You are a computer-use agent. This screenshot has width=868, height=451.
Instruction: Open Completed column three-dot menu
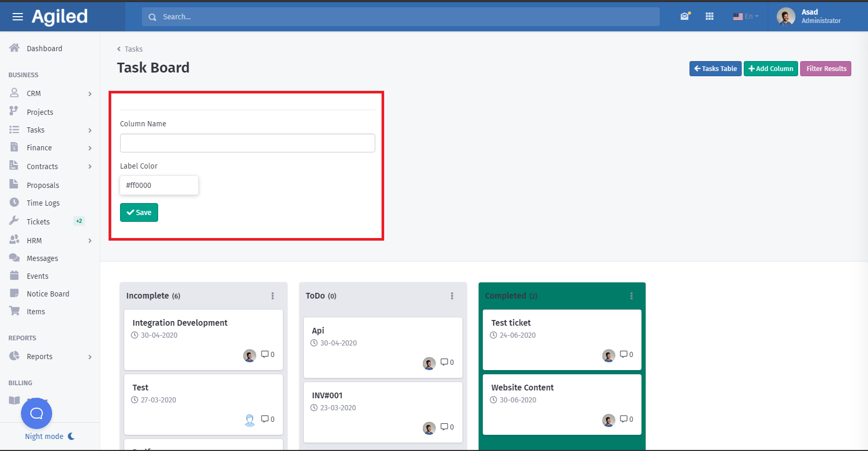click(632, 296)
